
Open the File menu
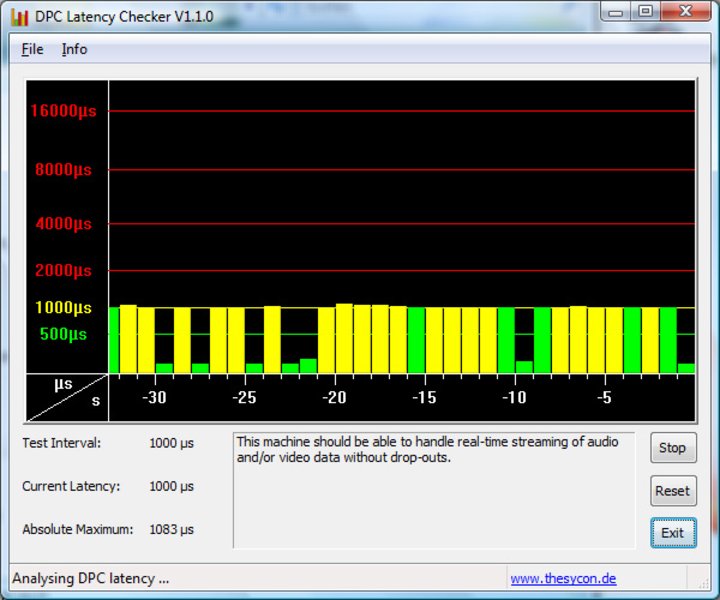click(32, 49)
